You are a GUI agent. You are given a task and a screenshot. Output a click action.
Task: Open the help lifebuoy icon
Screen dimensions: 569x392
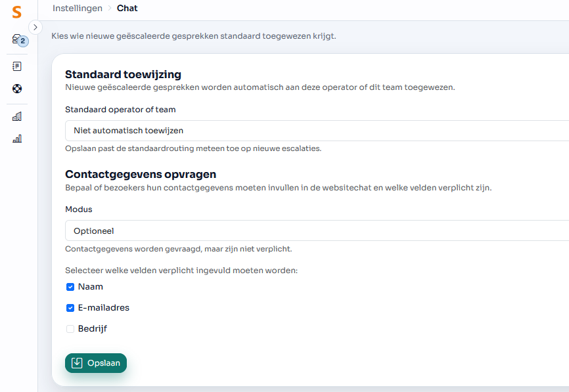point(16,89)
